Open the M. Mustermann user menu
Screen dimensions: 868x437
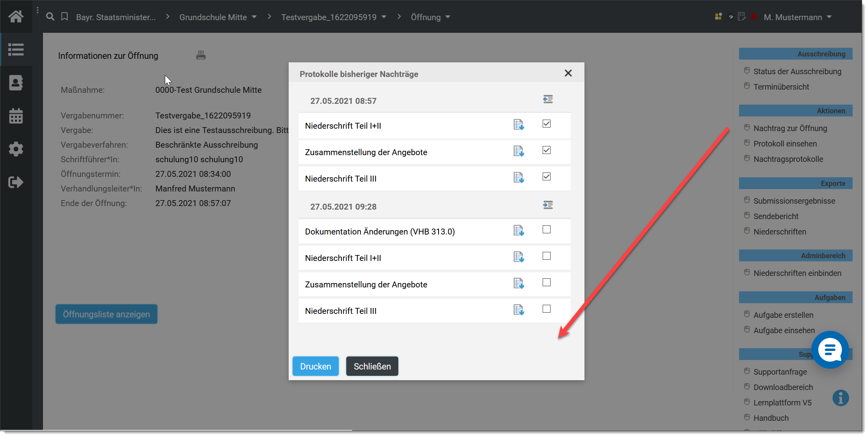(x=797, y=17)
